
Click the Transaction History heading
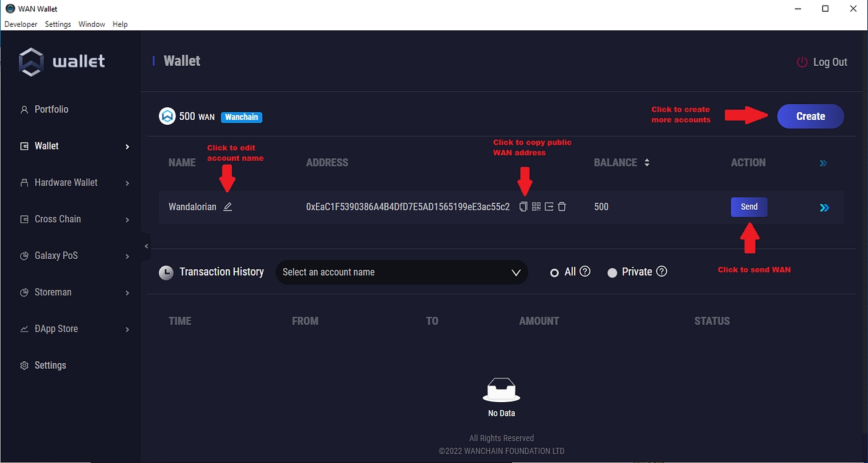[221, 272]
